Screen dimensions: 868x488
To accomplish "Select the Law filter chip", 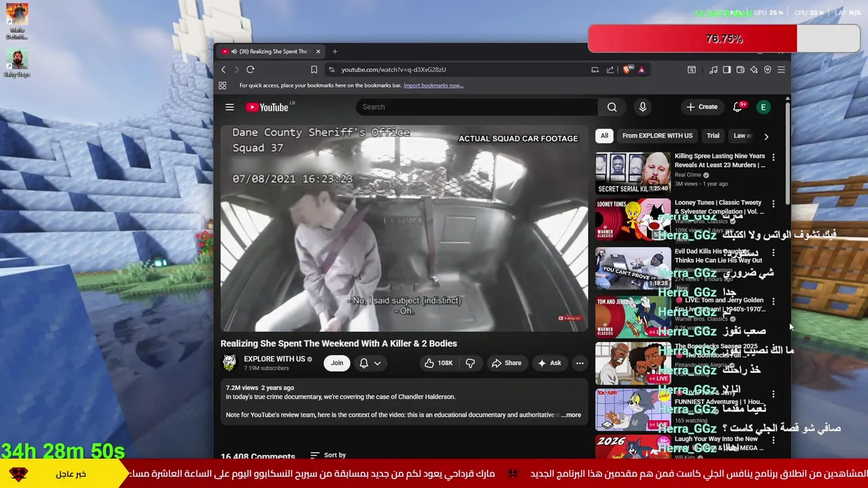I will pos(743,136).
